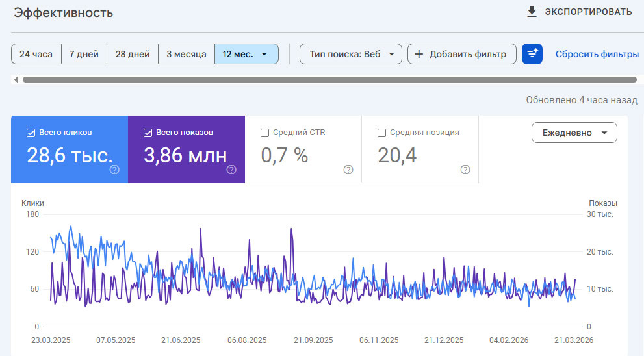Viewport: 644px width, 356px height.
Task: Click the blue filter settings icon button
Action: point(532,54)
